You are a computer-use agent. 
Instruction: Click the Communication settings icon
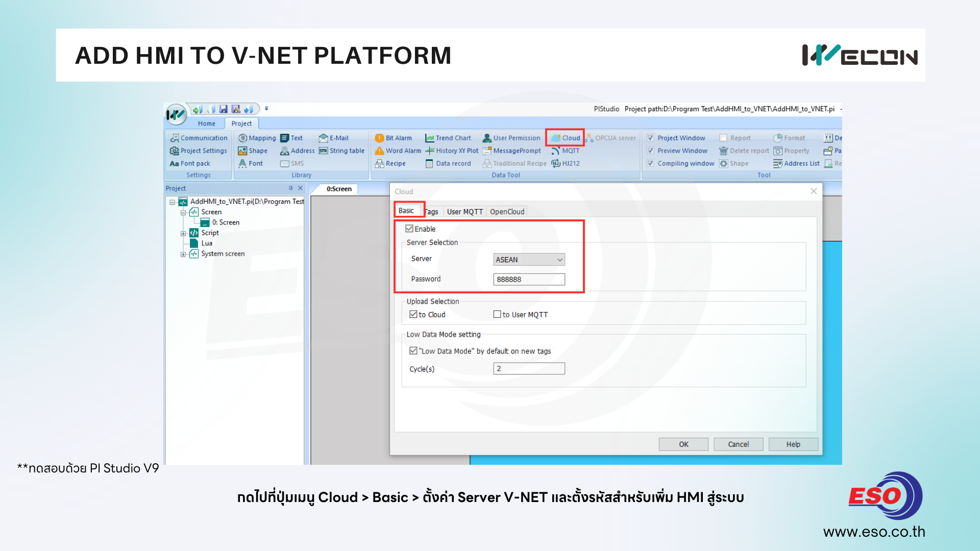coord(175,138)
